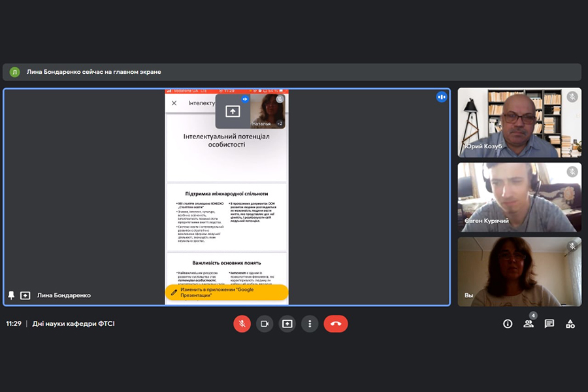This screenshot has width=588, height=392.
Task: Close the shared document with the X icon
Action: [174, 103]
